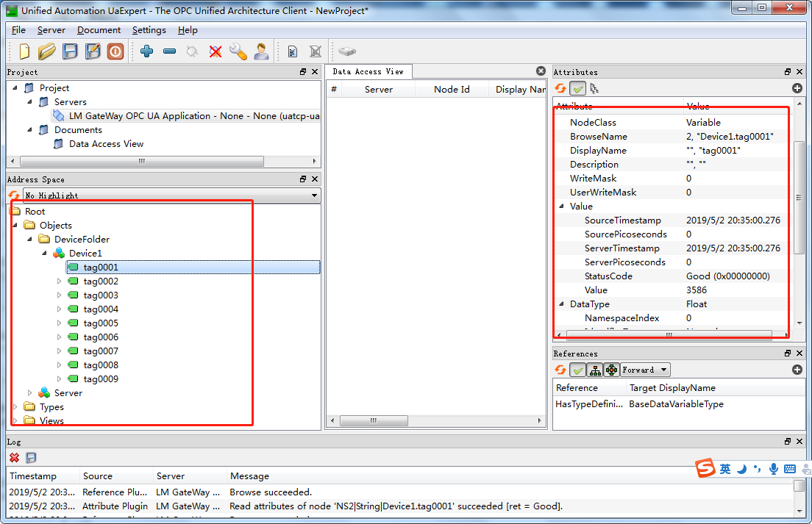This screenshot has height=524, width=812.
Task: Click the hierarchy icon in References toolbar
Action: click(x=596, y=370)
